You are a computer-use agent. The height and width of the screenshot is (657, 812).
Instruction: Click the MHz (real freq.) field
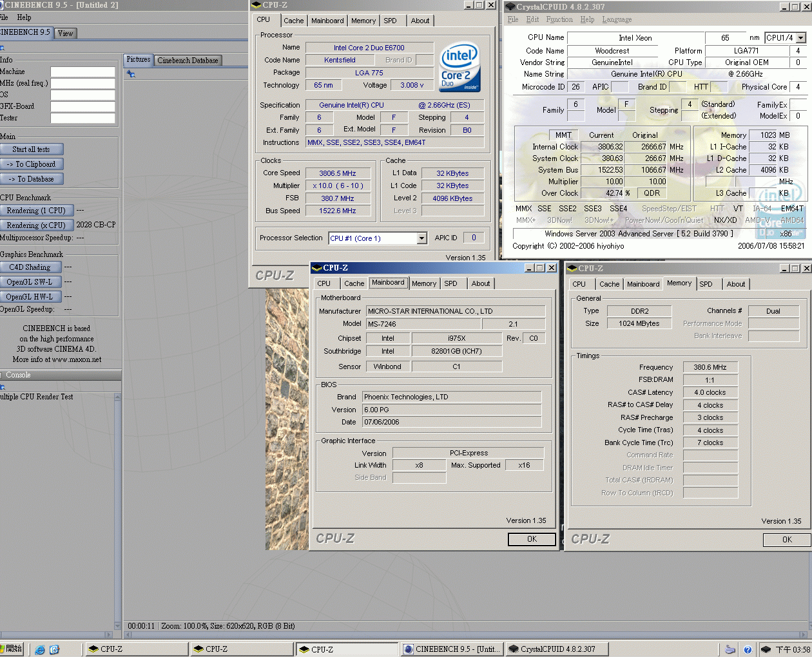tap(82, 83)
